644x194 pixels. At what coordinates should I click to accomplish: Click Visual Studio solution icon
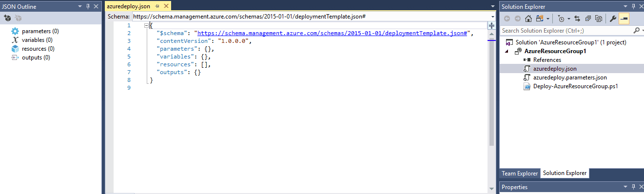point(509,42)
